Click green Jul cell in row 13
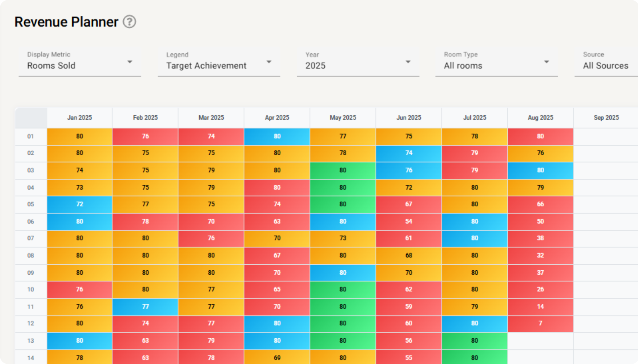The image size is (638, 364). [x=475, y=341]
